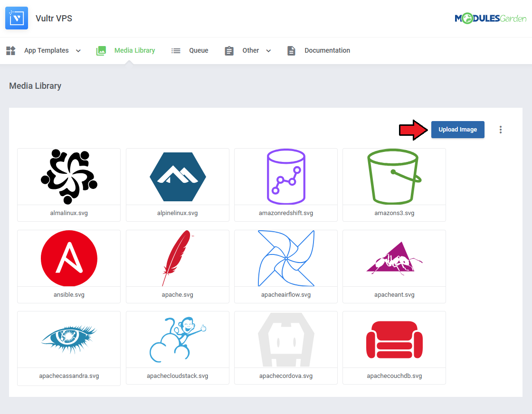Click the Documentation file icon

(x=291, y=50)
